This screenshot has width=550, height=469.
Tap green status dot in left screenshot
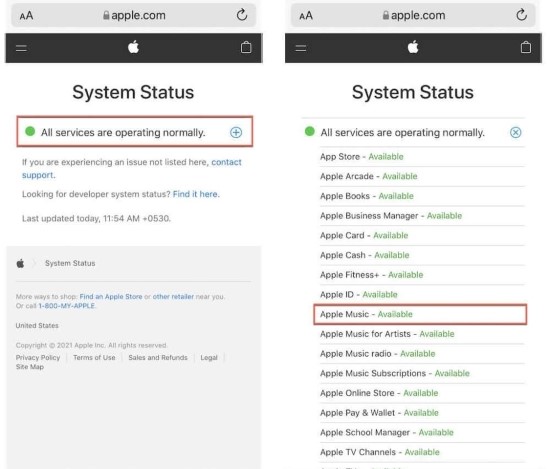coord(30,132)
